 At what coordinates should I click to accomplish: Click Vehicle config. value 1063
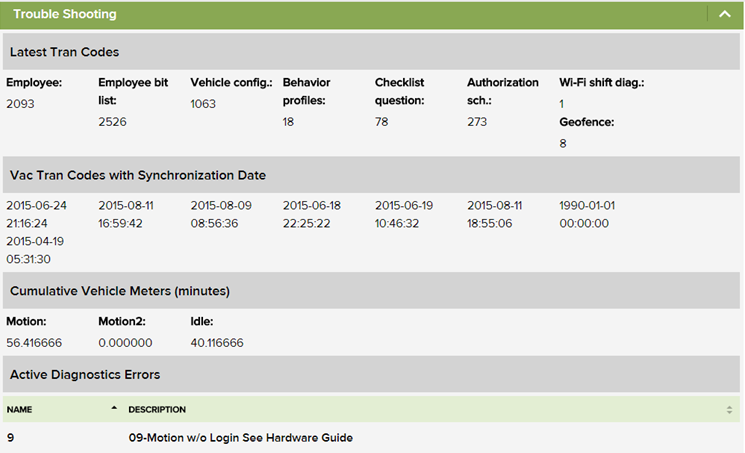pyautogui.click(x=203, y=104)
